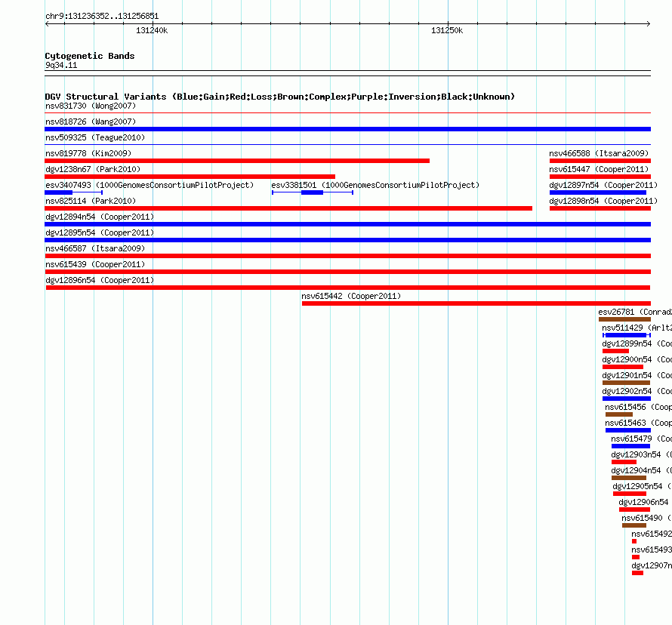672x625 pixels.
Task: Click the nsv831730 (Wong2007) variant label
Action: click(91, 106)
